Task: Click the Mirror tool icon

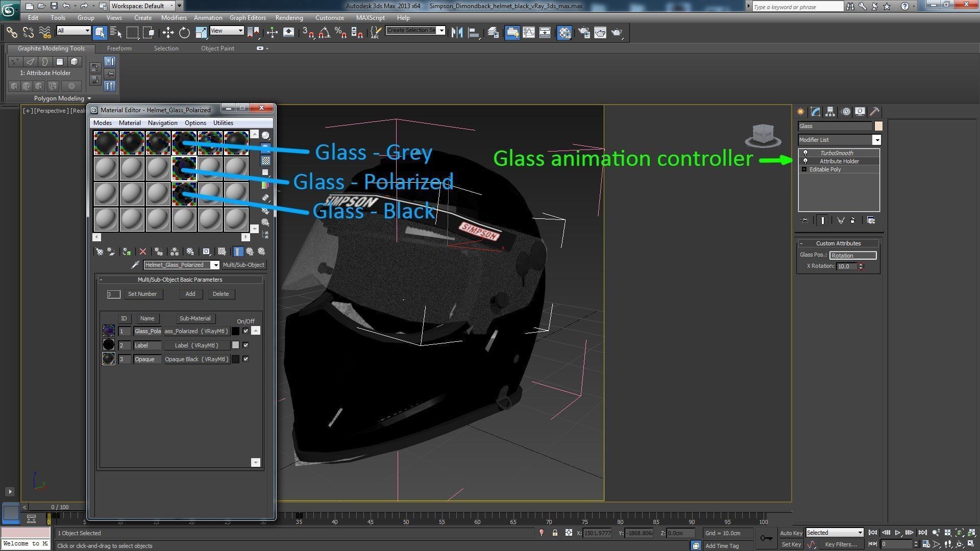Action: click(x=457, y=33)
